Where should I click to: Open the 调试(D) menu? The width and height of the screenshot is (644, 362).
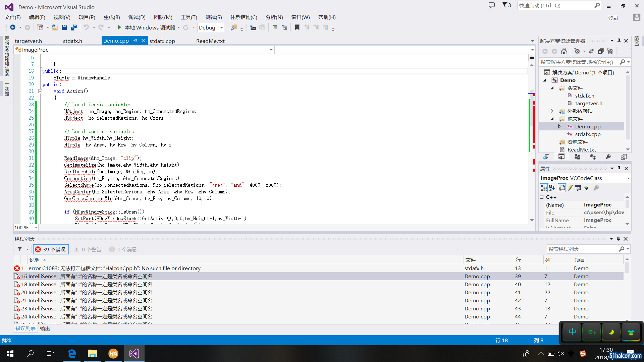137,17
